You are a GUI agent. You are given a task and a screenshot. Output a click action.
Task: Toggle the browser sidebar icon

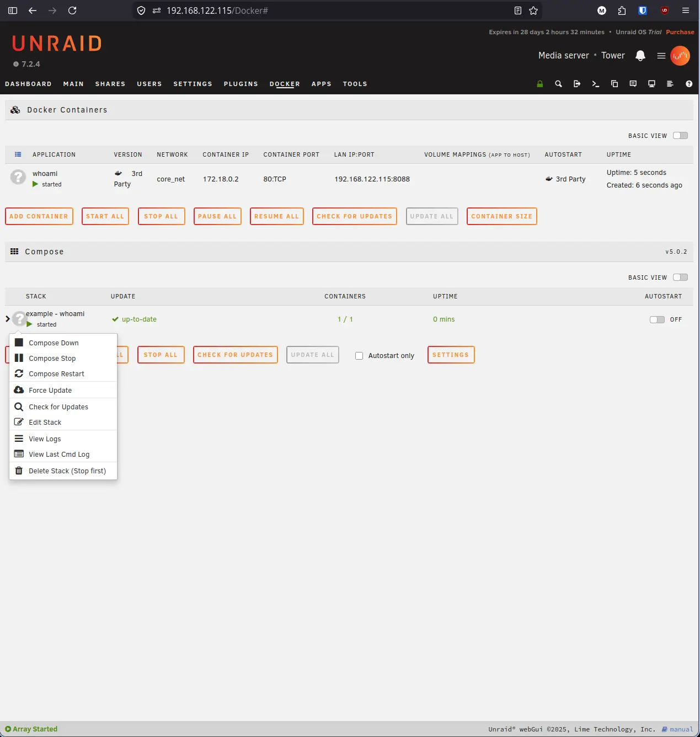pos(13,10)
